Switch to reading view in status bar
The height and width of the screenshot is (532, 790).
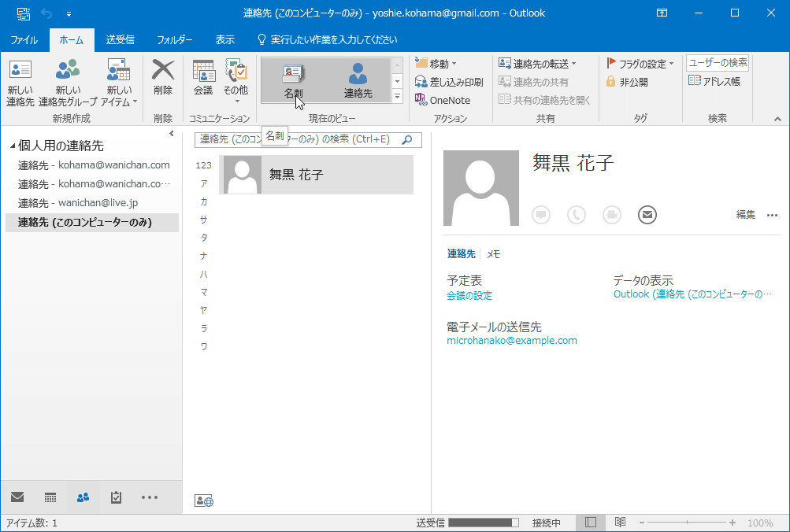[621, 523]
